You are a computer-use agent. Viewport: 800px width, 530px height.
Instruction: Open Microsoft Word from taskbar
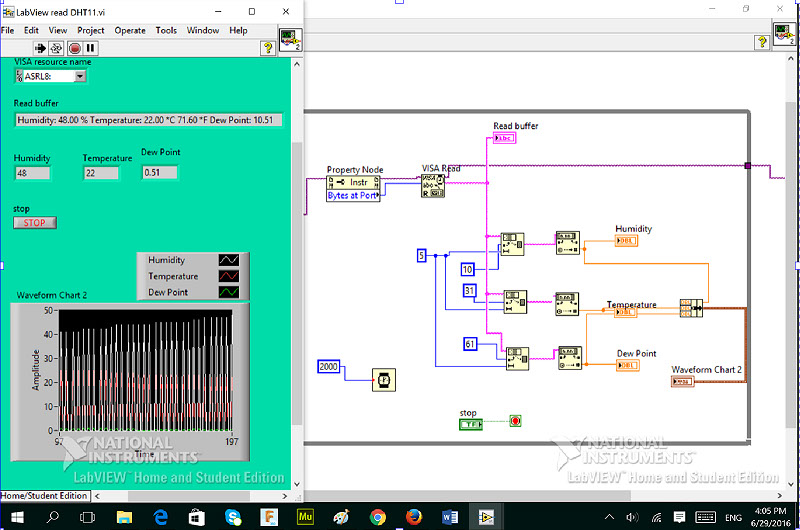tap(450, 517)
